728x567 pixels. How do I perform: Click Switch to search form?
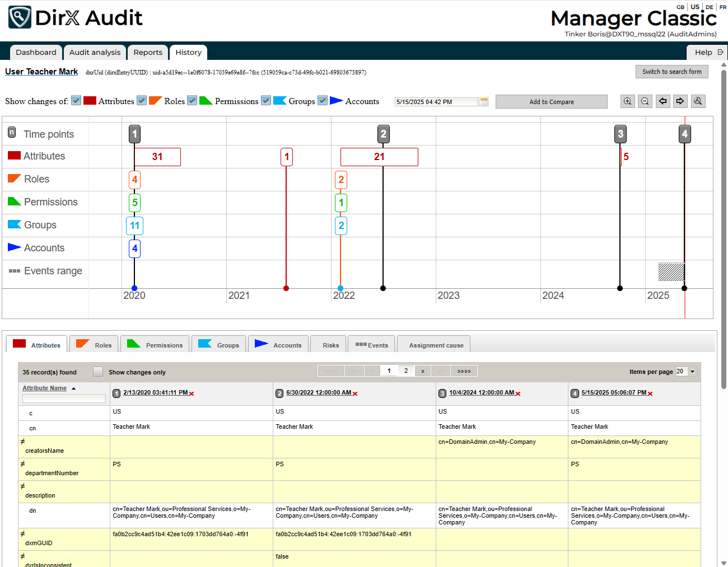pos(671,72)
